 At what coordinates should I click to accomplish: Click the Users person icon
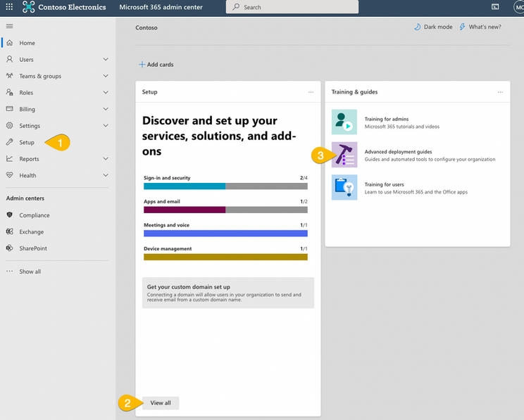(10, 59)
